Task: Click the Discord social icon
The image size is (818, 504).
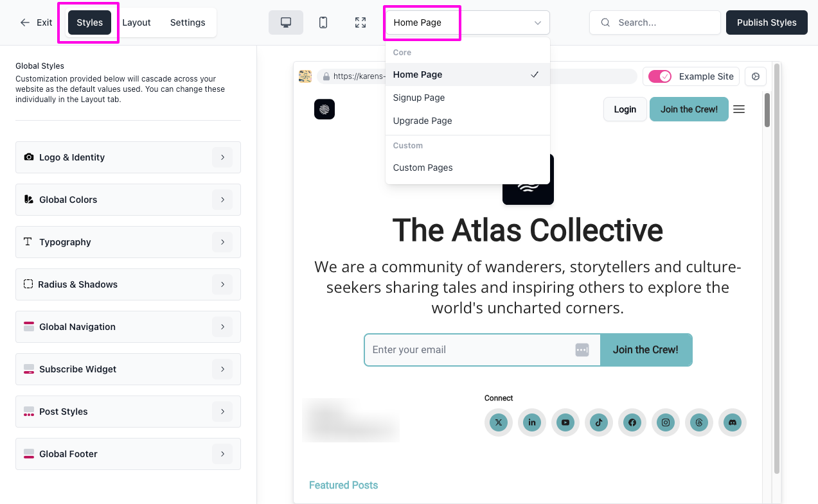Action: pos(733,422)
